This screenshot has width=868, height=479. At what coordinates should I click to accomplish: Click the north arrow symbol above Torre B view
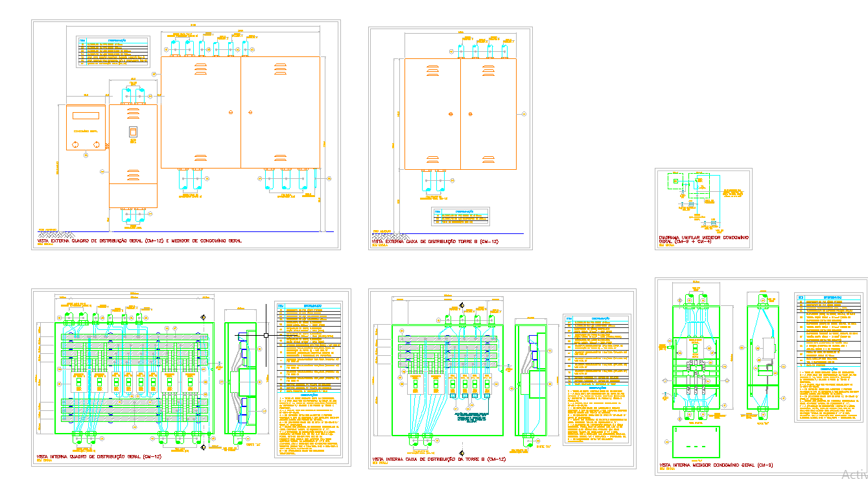tap(462, 303)
